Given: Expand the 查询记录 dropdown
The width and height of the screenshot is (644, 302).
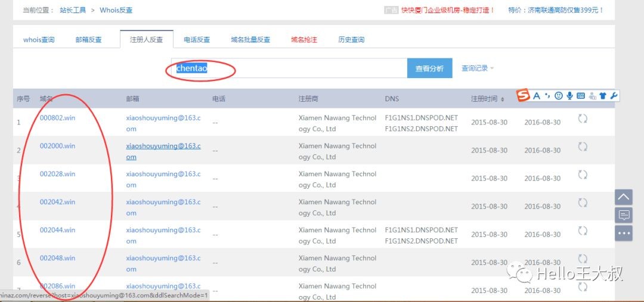Looking at the screenshot, I should 478,69.
